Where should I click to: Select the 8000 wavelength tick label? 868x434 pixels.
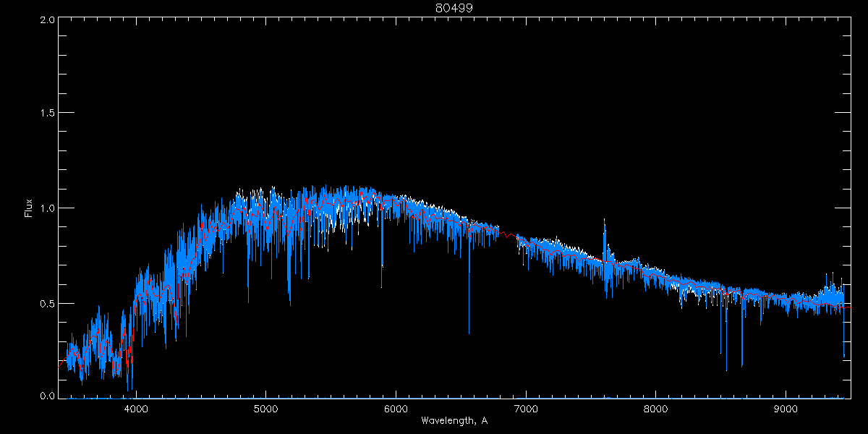coord(656,407)
